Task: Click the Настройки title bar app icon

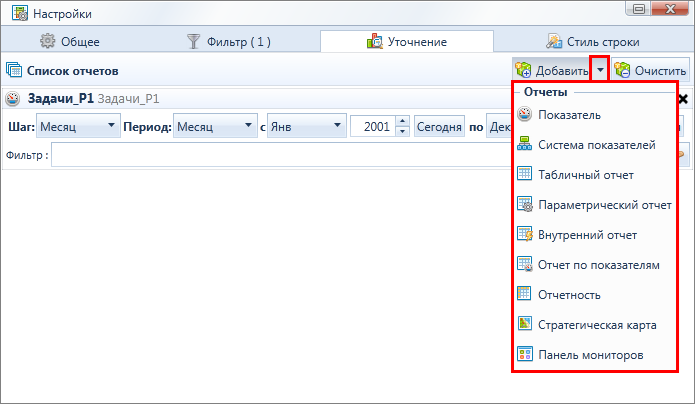Action: 20,13
